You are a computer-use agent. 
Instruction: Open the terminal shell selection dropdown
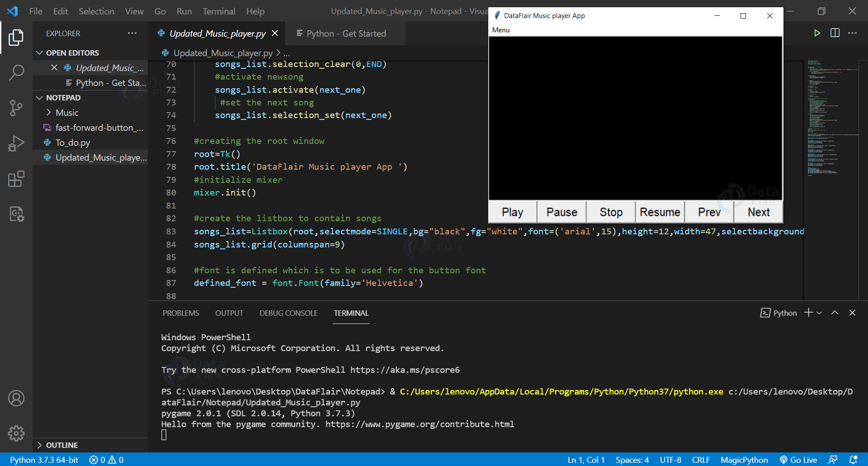coord(819,312)
